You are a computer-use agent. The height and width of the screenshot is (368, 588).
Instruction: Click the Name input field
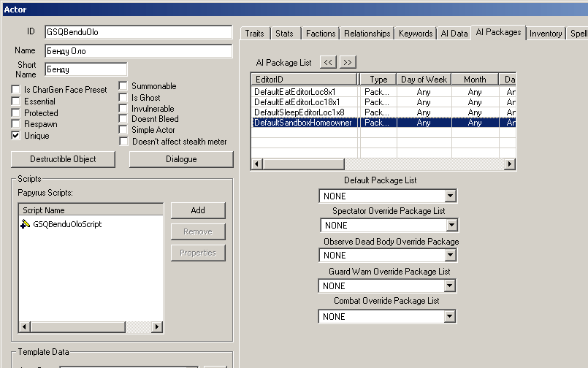click(138, 51)
